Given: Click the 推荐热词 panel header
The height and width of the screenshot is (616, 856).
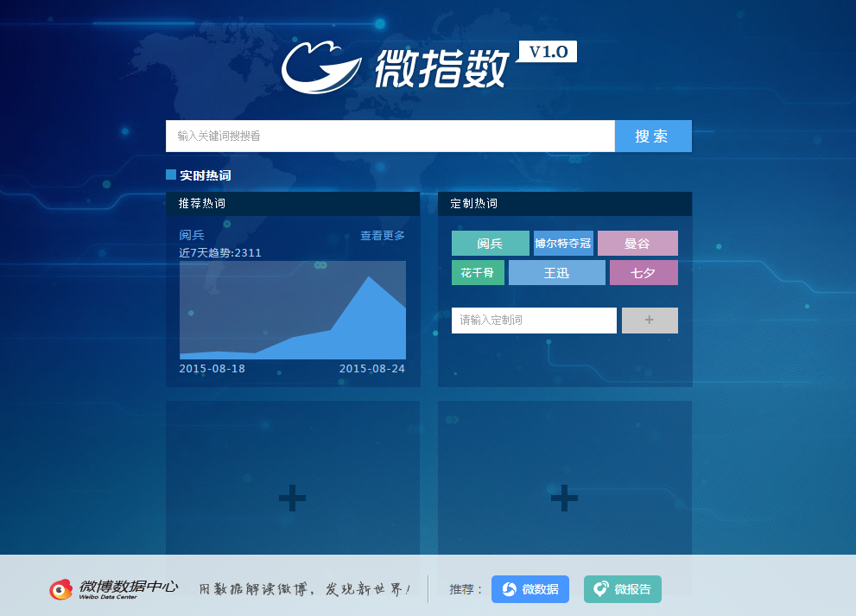Looking at the screenshot, I should click(x=293, y=204).
